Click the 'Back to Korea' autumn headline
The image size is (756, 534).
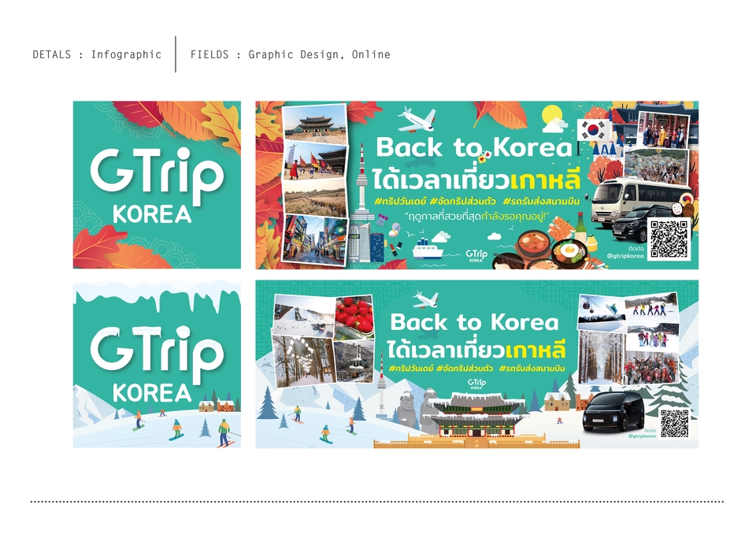473,147
